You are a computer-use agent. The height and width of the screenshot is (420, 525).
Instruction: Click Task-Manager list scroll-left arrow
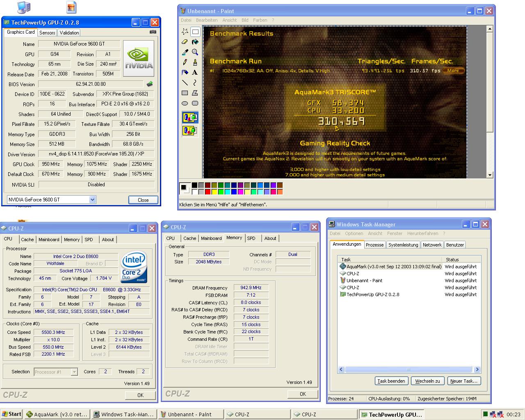coord(341,370)
